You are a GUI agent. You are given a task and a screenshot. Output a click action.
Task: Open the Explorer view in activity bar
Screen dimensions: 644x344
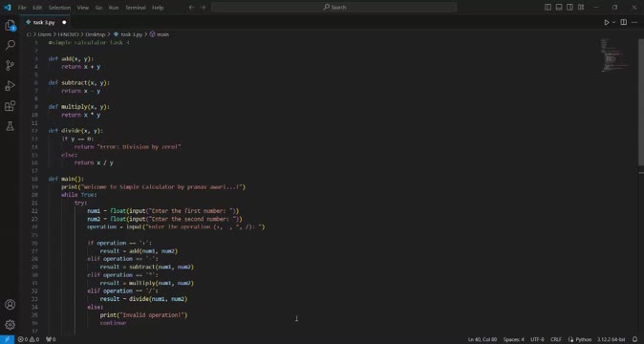point(10,26)
